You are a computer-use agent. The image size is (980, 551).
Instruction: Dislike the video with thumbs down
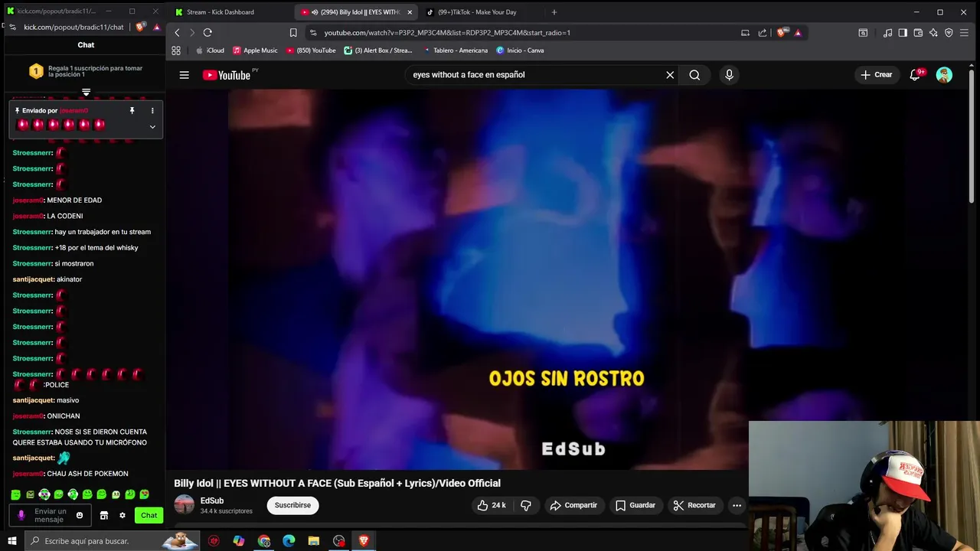click(x=526, y=505)
